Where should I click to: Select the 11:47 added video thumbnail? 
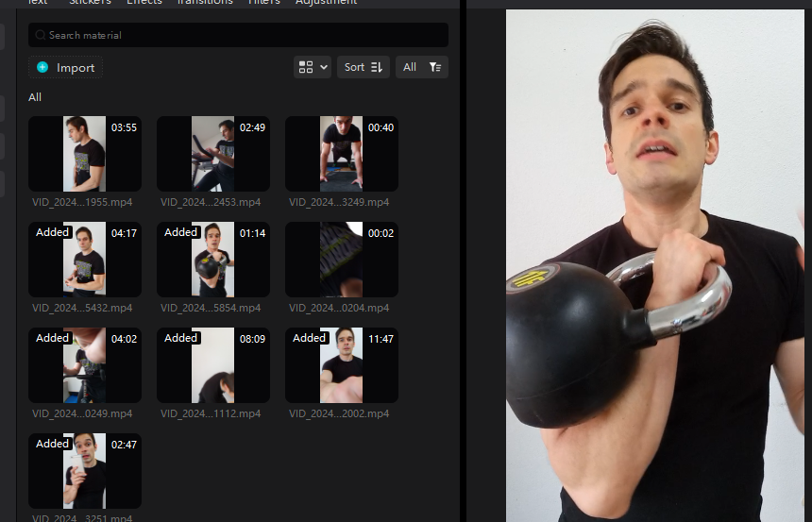342,365
